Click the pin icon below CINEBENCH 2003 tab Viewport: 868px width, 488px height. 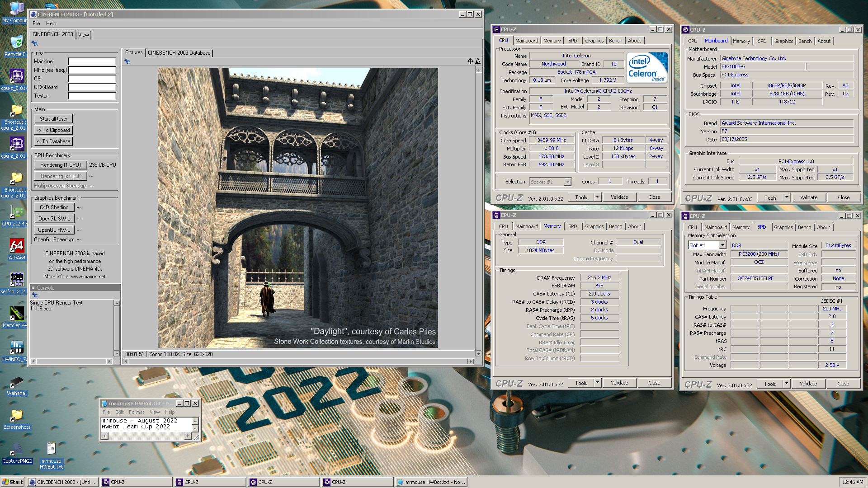click(x=34, y=43)
